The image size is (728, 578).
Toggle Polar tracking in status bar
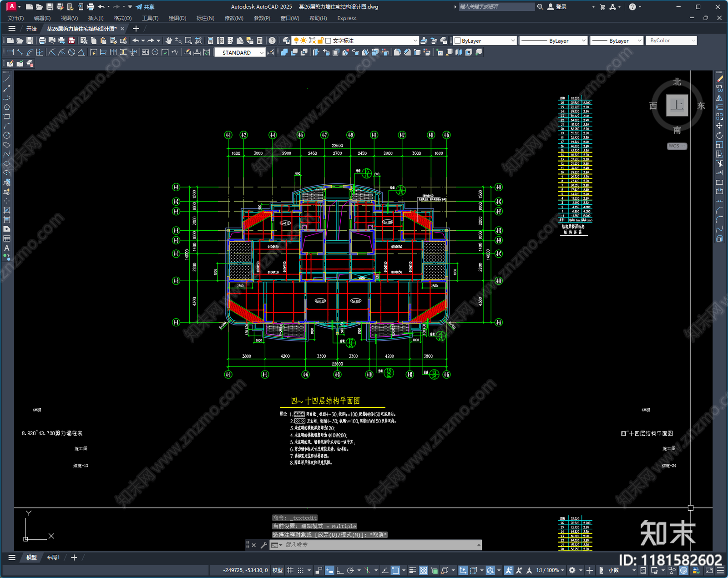click(350, 570)
